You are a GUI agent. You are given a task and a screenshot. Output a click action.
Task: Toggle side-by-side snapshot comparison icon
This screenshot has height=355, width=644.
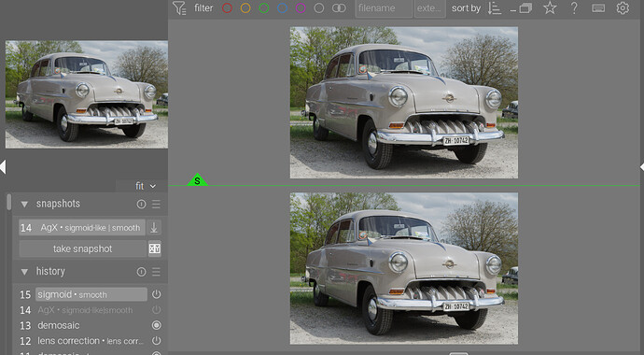[x=154, y=248]
